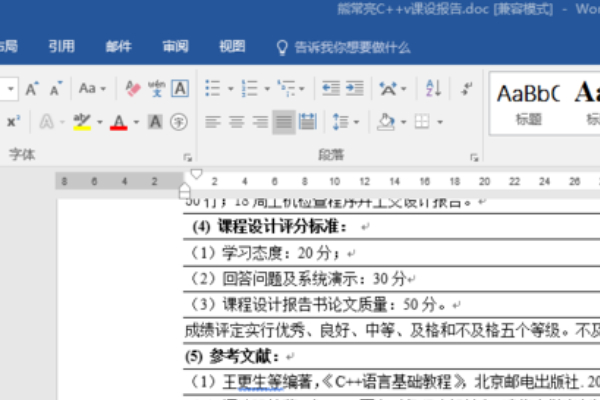This screenshot has height=400, width=600.
Task: Open highlight color dropdown arrow
Action: click(x=100, y=122)
